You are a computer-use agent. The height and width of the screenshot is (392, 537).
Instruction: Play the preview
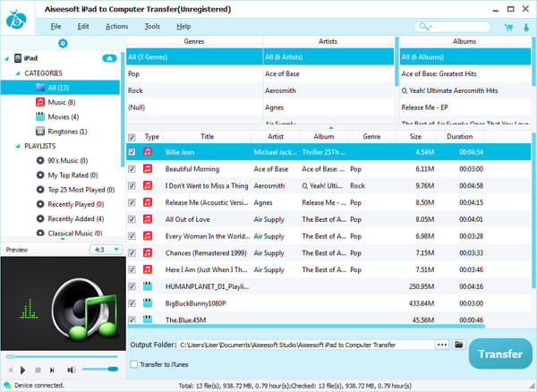tap(23, 371)
